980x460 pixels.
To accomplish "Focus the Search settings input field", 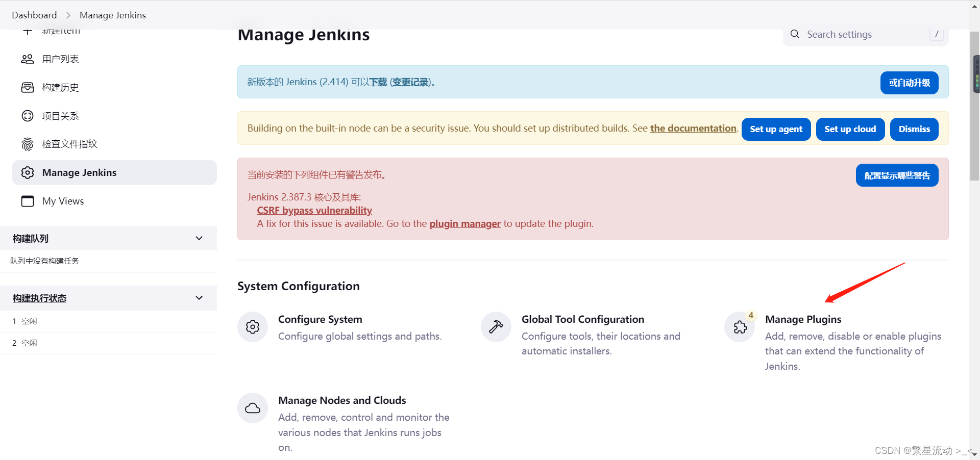I will [x=866, y=35].
